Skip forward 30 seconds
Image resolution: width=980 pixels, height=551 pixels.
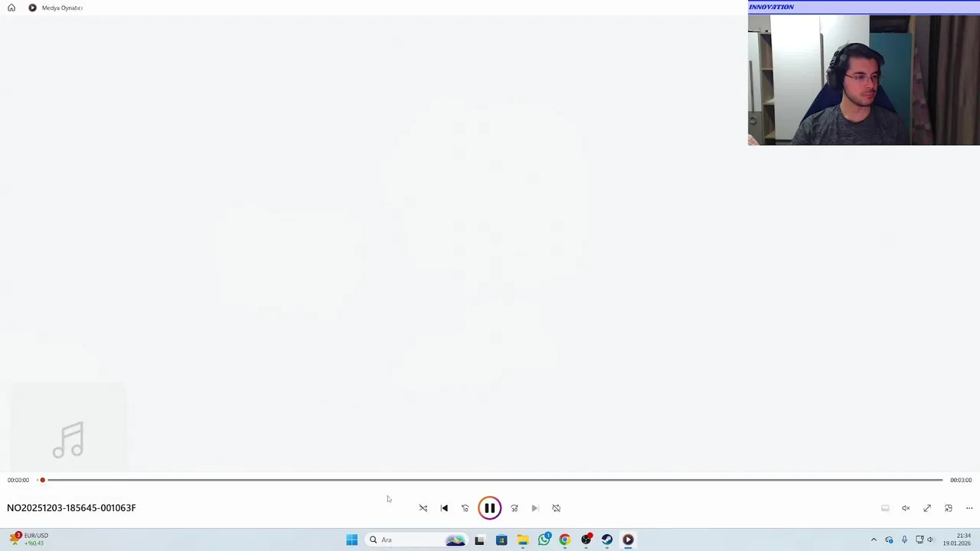(514, 508)
